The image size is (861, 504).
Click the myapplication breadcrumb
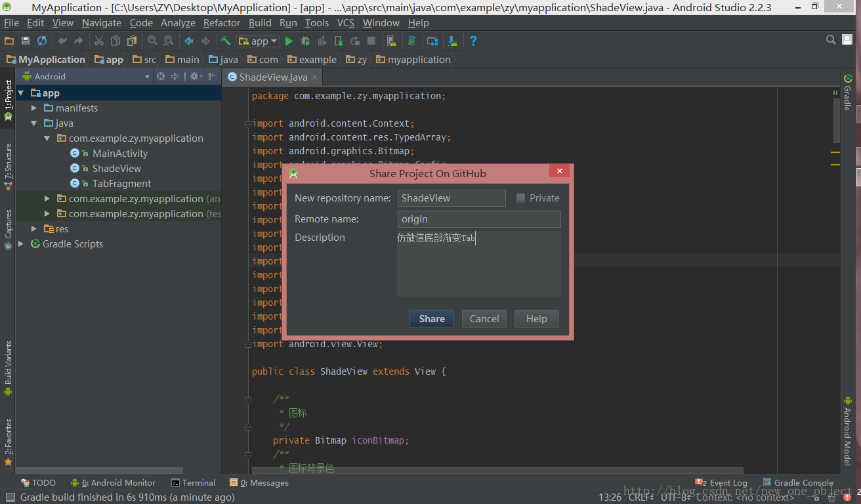(x=413, y=59)
